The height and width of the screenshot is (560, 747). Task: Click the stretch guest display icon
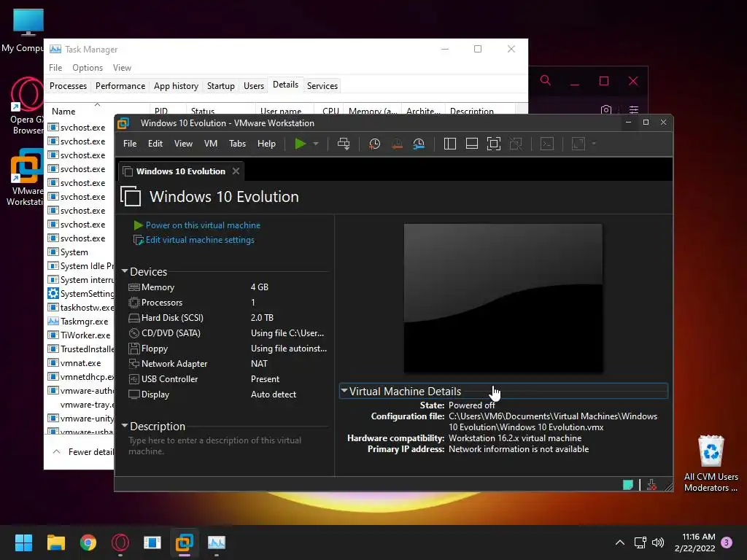coord(578,144)
